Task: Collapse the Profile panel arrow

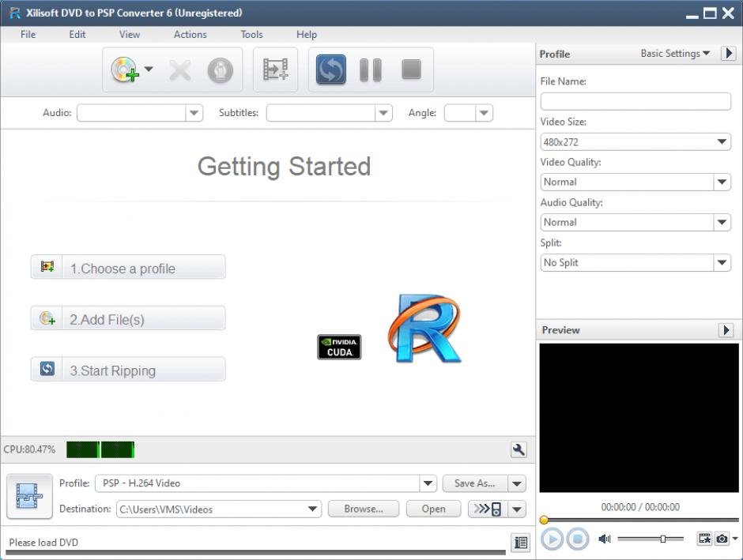Action: coord(729,53)
